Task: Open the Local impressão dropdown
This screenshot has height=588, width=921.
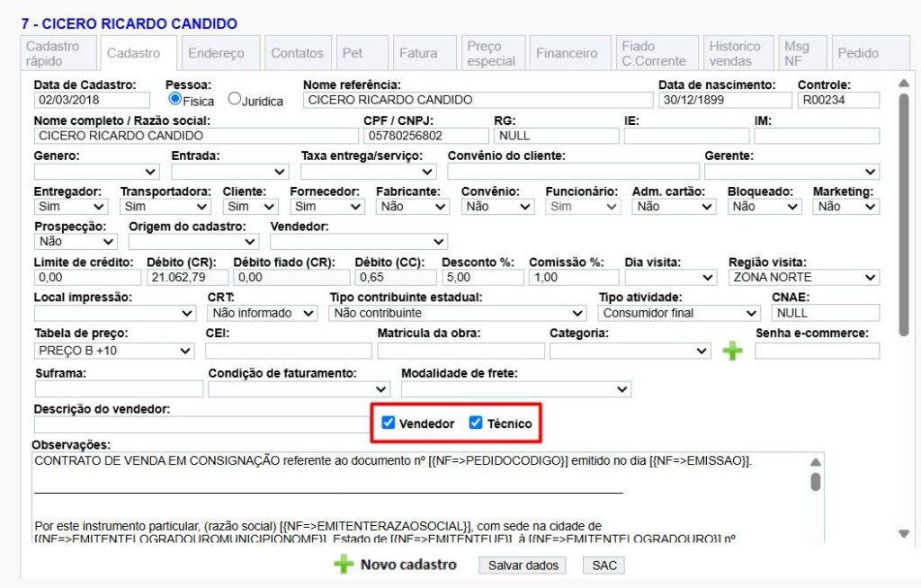Action: point(115,313)
